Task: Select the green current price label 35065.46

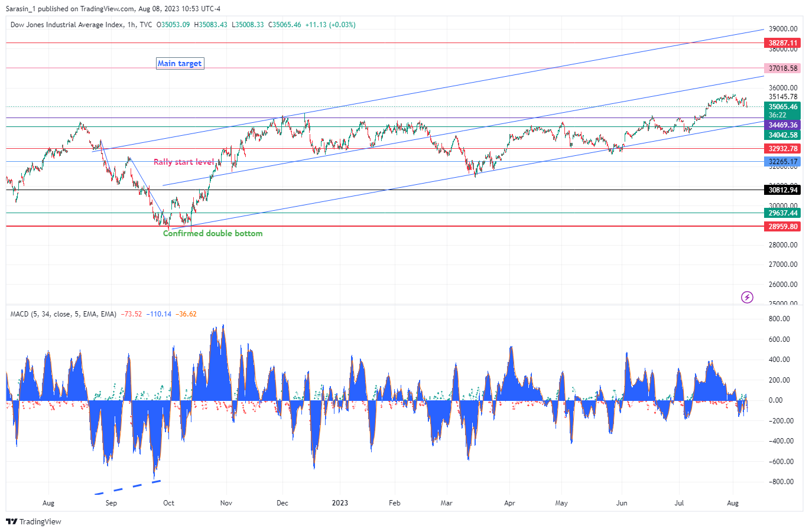Action: (782, 107)
